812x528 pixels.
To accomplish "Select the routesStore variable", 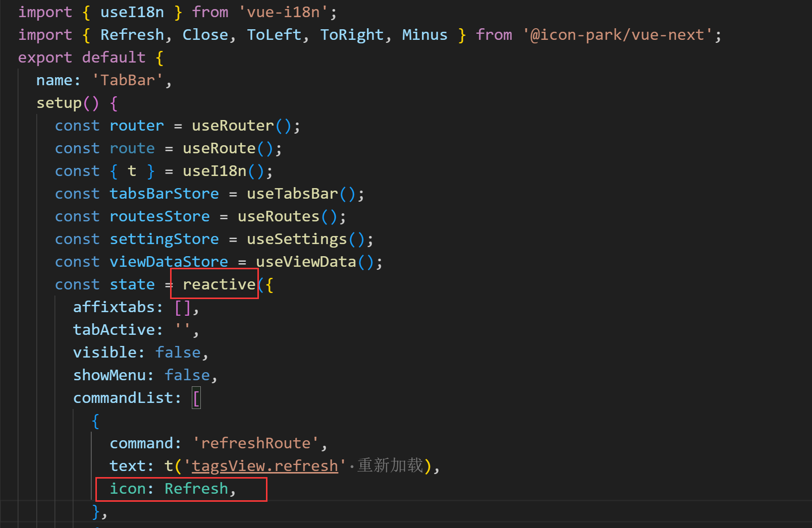I will pyautogui.click(x=159, y=216).
